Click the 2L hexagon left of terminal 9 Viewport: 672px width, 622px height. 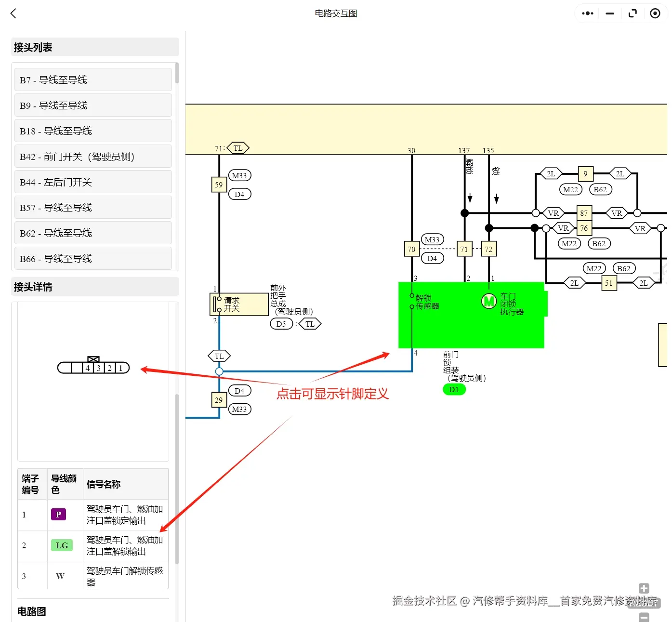pyautogui.click(x=551, y=174)
